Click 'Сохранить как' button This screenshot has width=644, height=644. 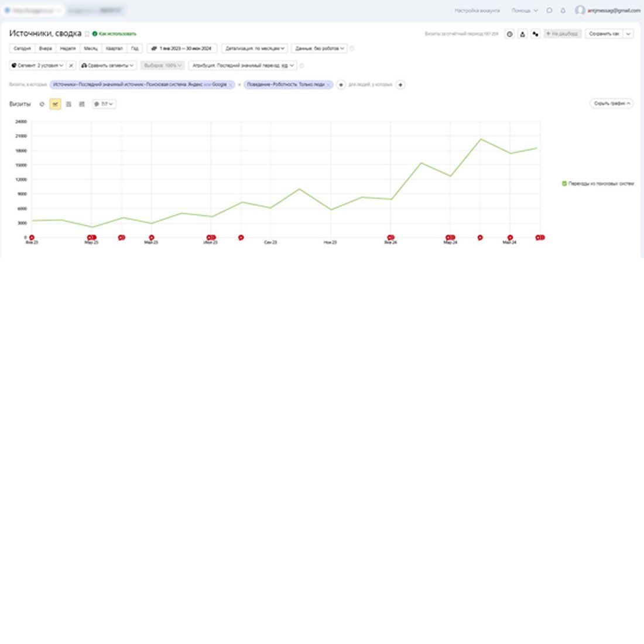[x=604, y=34]
